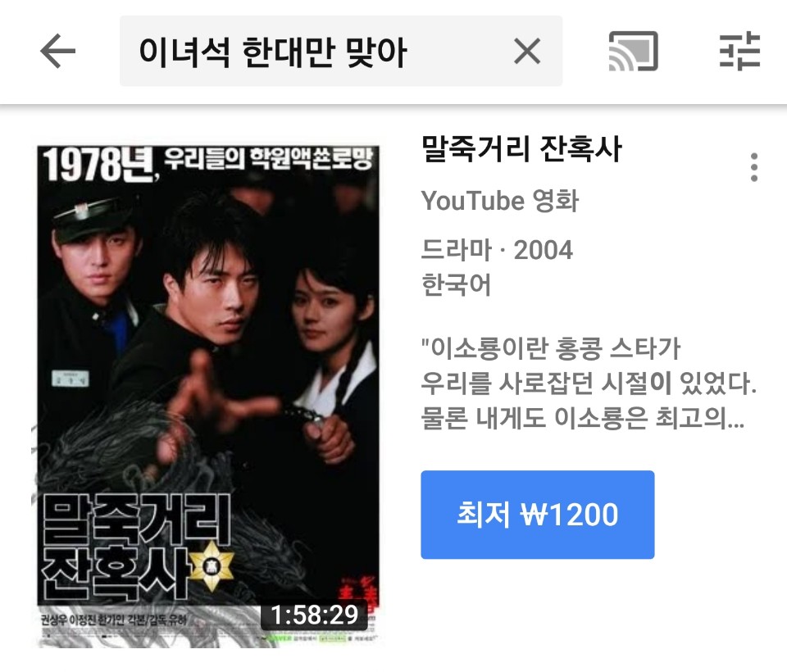The width and height of the screenshot is (787, 672).
Task: Tap the 1:58:29 duration badge
Action: click(314, 615)
